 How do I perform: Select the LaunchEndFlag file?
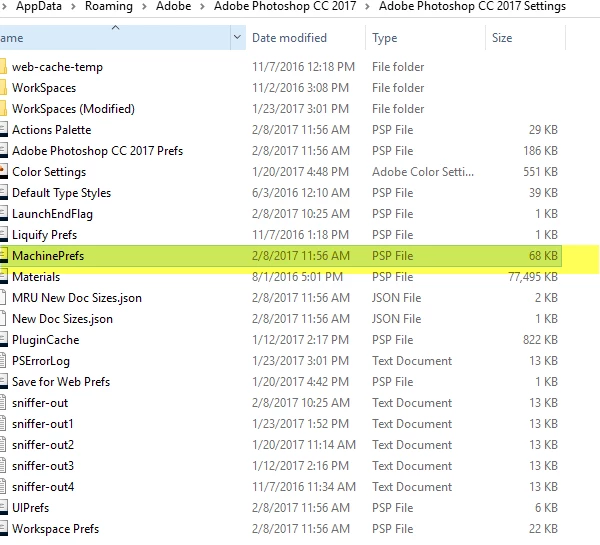click(x=52, y=214)
